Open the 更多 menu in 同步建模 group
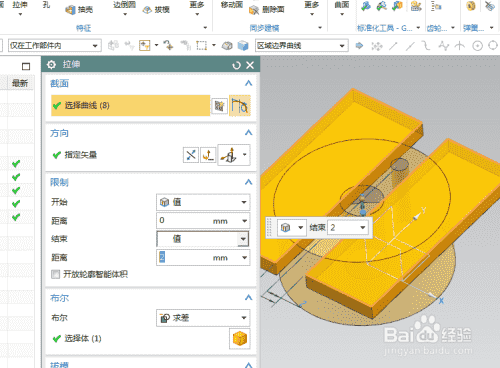Screen dimensions: 500x368 [x=312, y=8]
